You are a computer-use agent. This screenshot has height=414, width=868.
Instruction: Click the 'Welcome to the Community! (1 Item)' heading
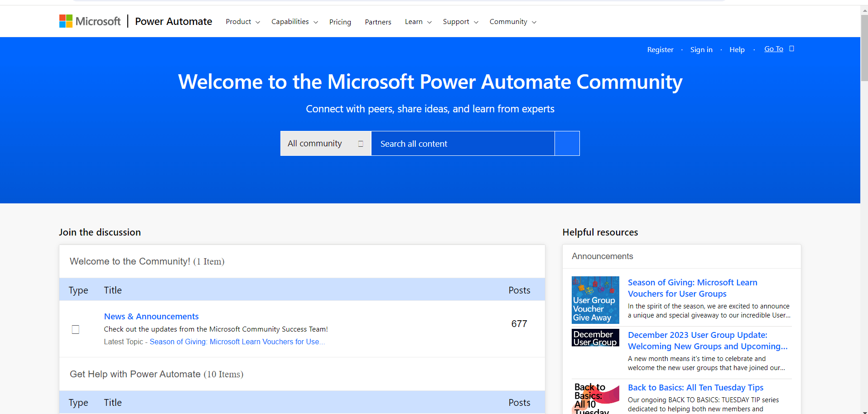[x=147, y=261]
